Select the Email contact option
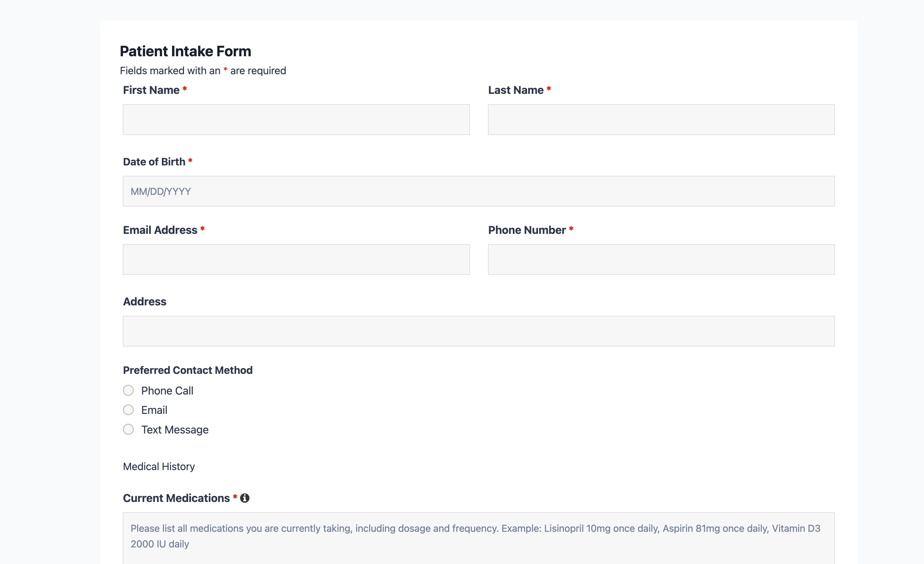924x564 pixels. (128, 410)
